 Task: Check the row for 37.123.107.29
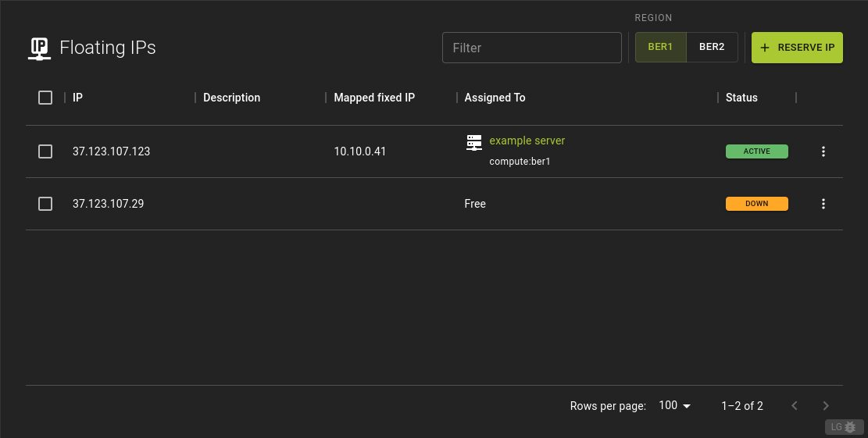coord(45,204)
